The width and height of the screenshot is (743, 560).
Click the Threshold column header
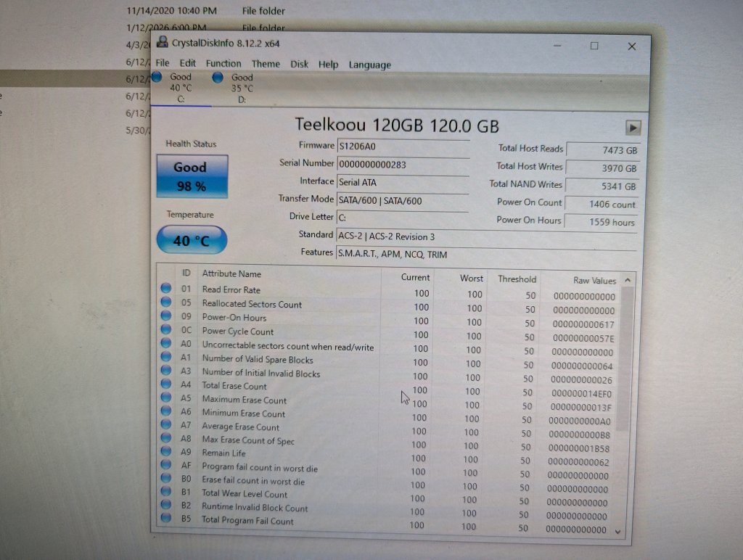517,279
